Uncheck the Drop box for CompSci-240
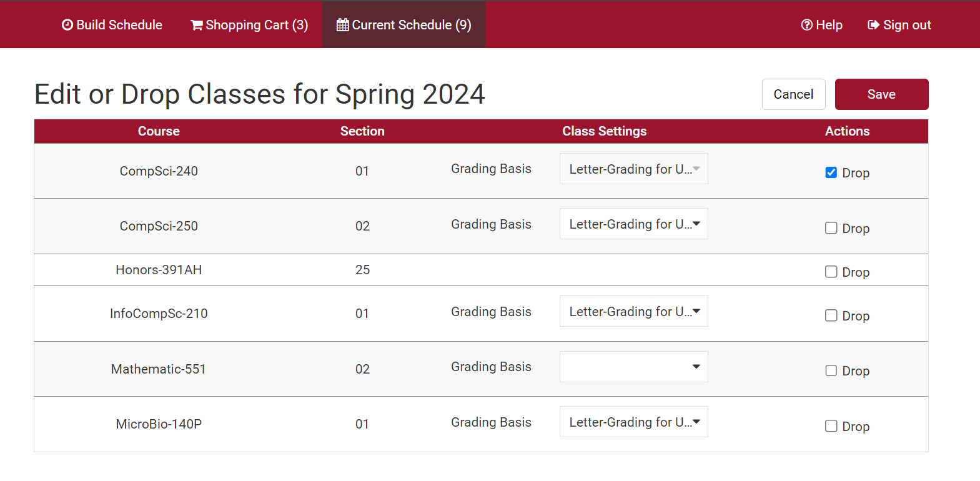980x481 pixels. pyautogui.click(x=831, y=172)
